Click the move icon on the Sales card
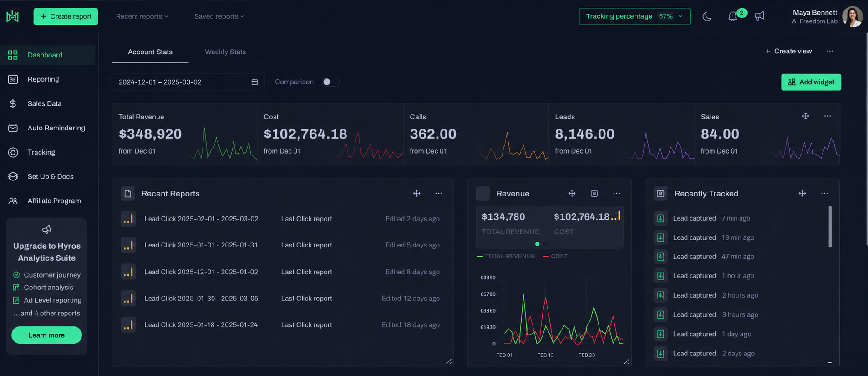 click(806, 116)
